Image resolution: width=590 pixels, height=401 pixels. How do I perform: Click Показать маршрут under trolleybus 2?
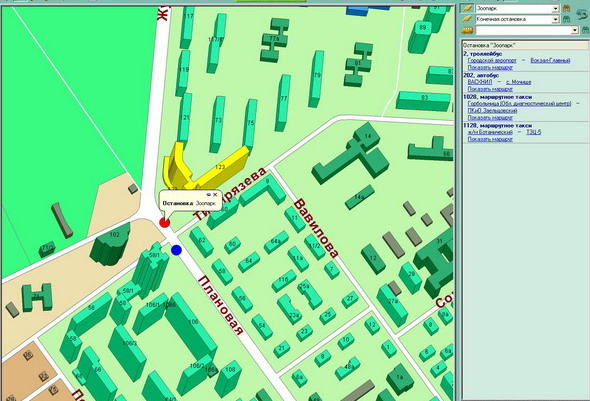[x=490, y=67]
